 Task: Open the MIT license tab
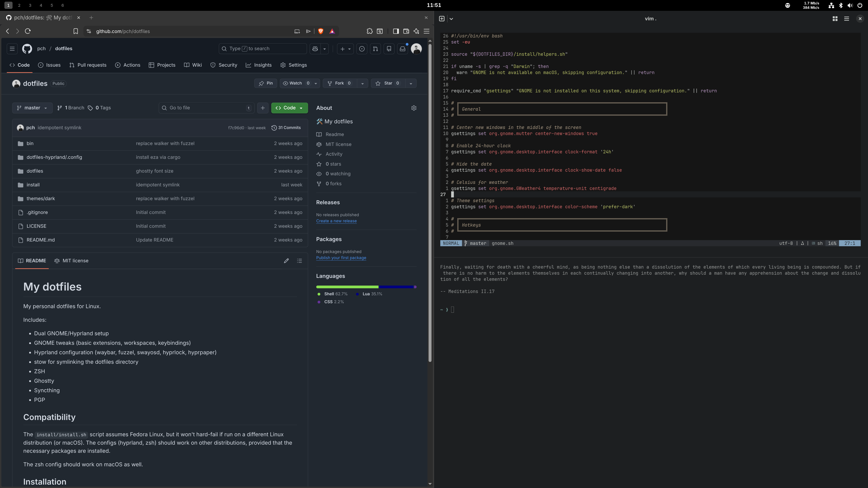pyautogui.click(x=71, y=261)
